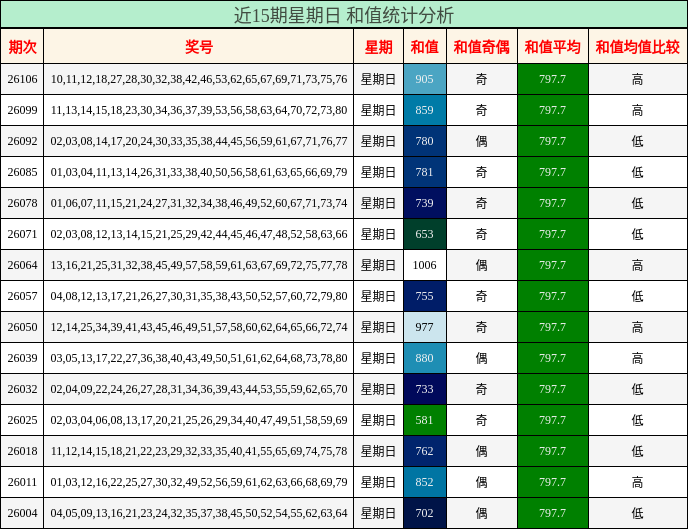Select period number 26025
The width and height of the screenshot is (688, 529).
[22, 420]
